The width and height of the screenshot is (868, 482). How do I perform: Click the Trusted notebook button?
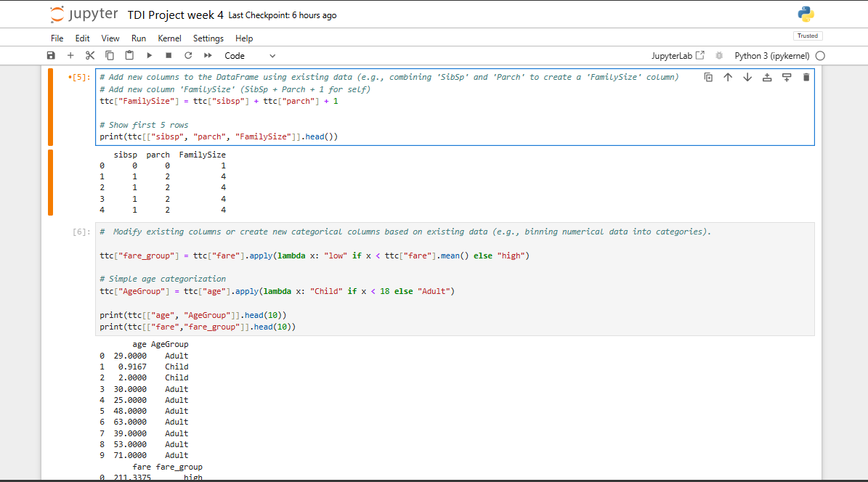[x=808, y=36]
